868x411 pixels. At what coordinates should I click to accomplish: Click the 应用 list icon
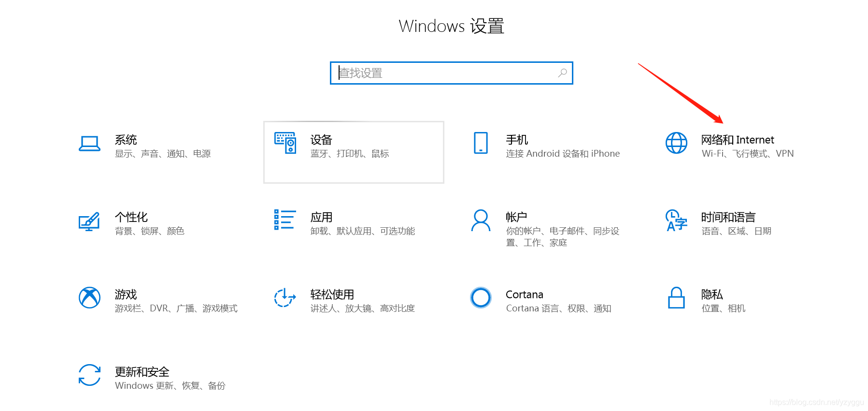tap(285, 220)
